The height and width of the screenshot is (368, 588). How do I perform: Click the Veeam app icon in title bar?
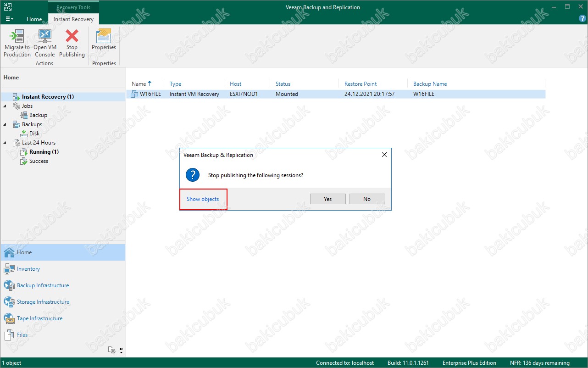(8, 7)
